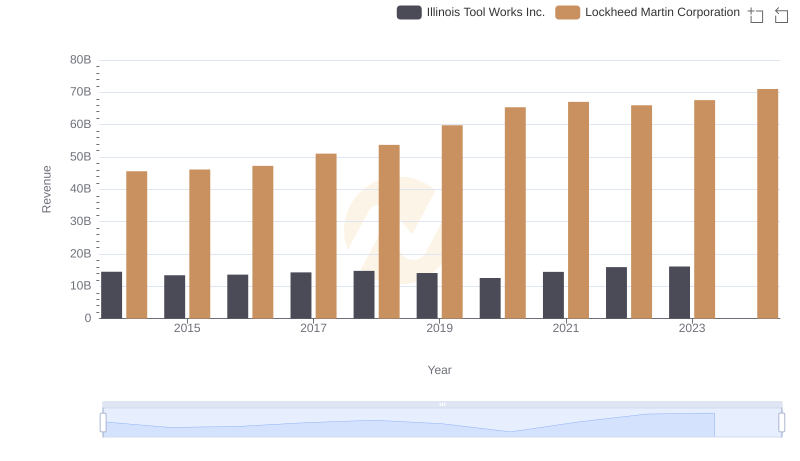The height and width of the screenshot is (461, 800).
Task: Click the 50B y-axis label
Action: click(81, 157)
